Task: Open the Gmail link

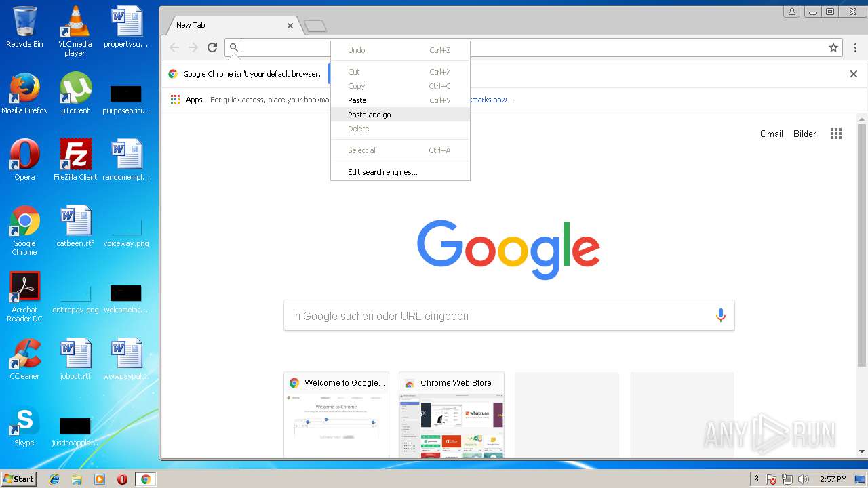Action: click(x=772, y=134)
